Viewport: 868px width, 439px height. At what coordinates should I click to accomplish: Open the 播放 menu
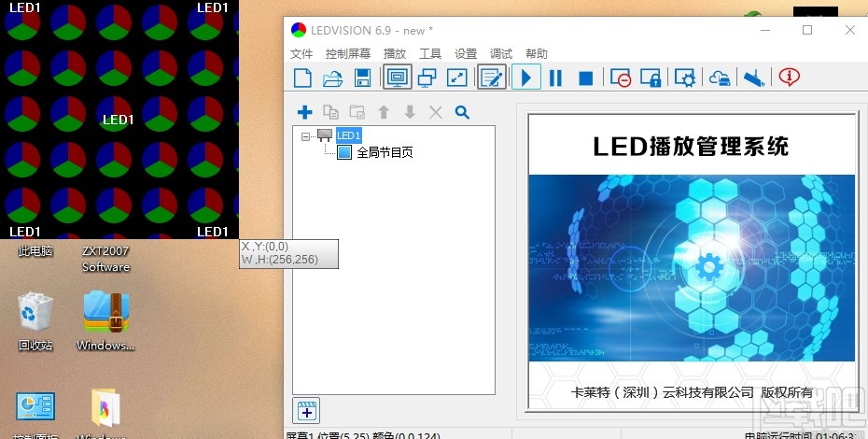pyautogui.click(x=395, y=54)
